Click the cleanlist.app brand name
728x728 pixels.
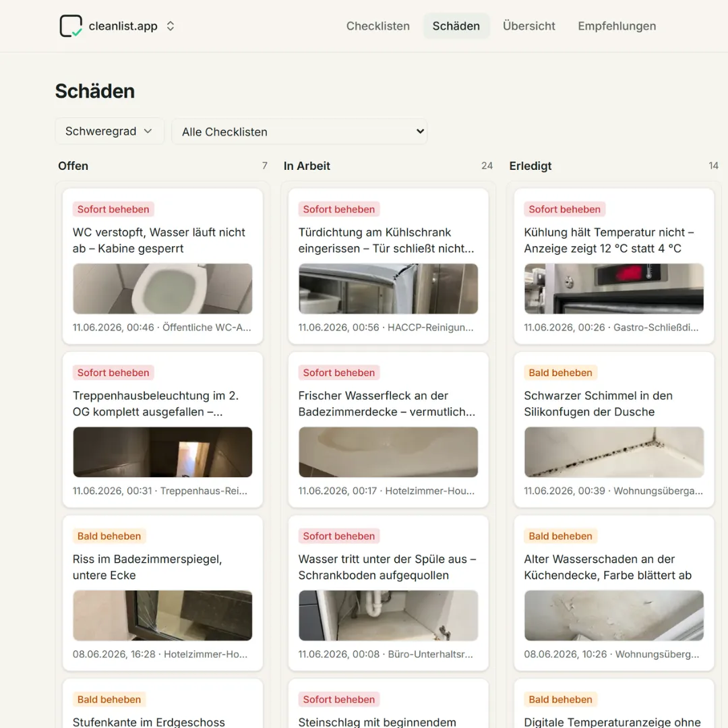click(x=123, y=26)
